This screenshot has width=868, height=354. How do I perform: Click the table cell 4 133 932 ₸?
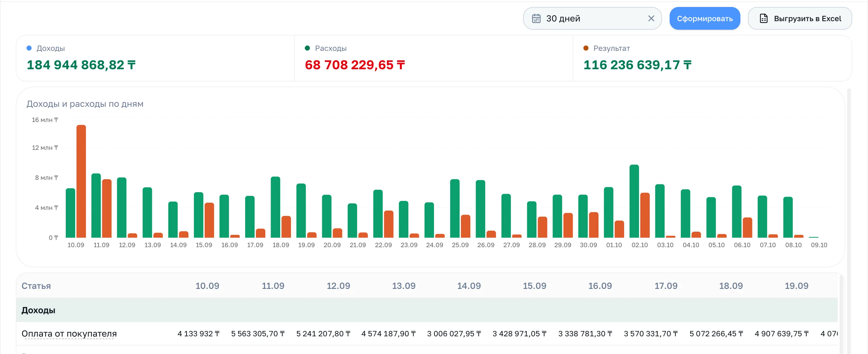pyautogui.click(x=198, y=334)
